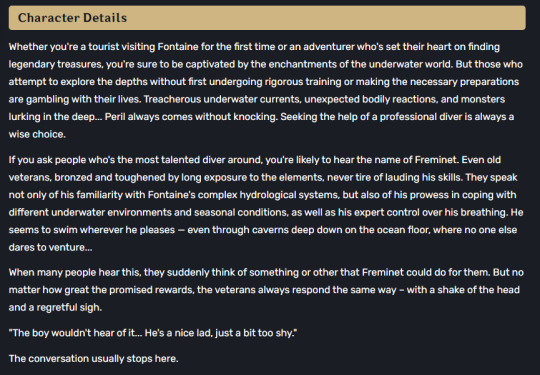
Task: Click the paragraph starting 'If you ask people'
Action: tap(266, 204)
